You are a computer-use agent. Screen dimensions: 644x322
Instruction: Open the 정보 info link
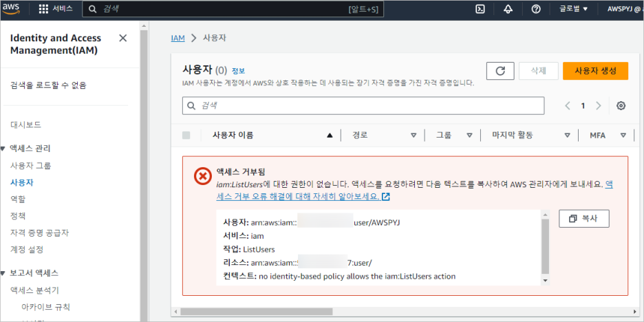click(x=238, y=71)
